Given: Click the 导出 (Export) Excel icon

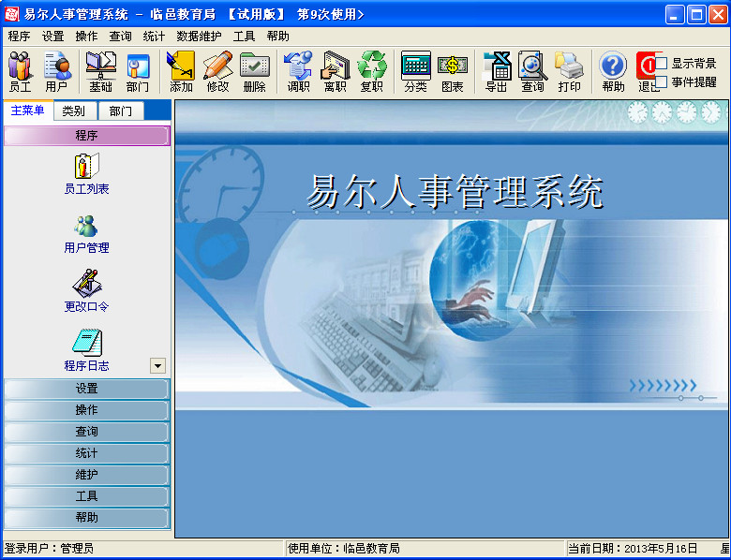Looking at the screenshot, I should [496, 72].
